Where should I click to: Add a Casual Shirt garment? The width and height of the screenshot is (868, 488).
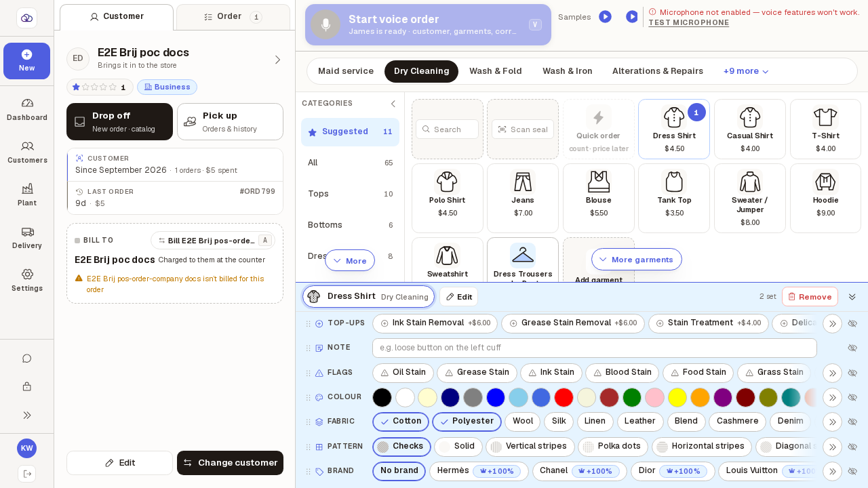point(750,129)
